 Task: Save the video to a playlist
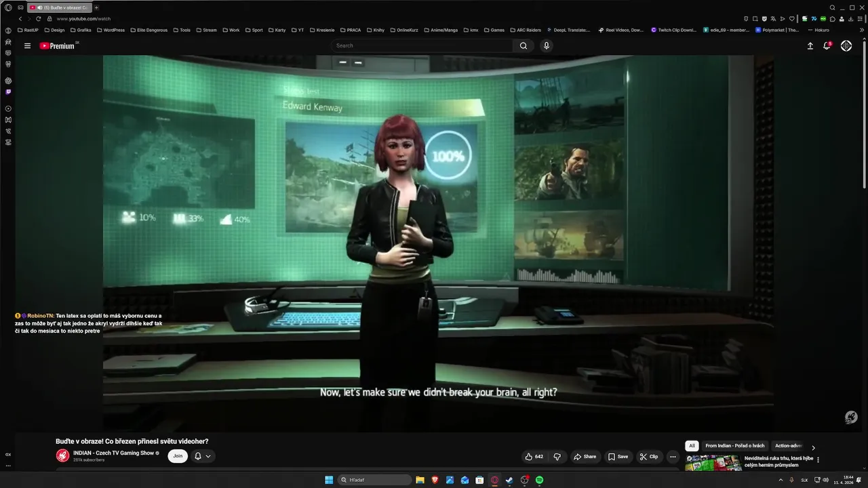pos(618,456)
